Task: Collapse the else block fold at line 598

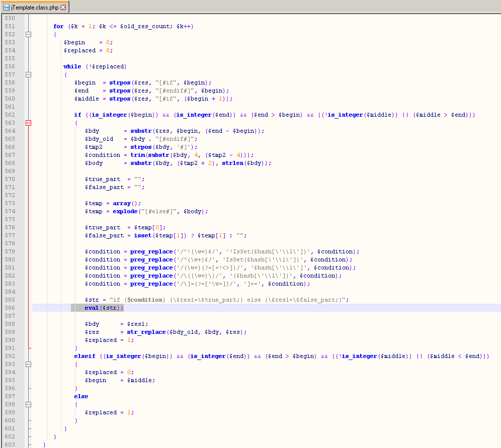Action: [x=28, y=404]
